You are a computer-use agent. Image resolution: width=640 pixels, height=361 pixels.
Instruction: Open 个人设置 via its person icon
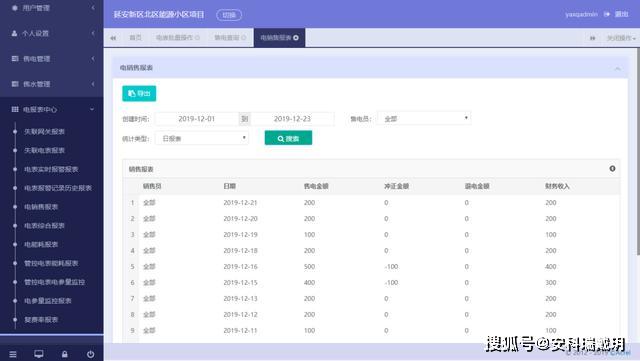[15, 33]
